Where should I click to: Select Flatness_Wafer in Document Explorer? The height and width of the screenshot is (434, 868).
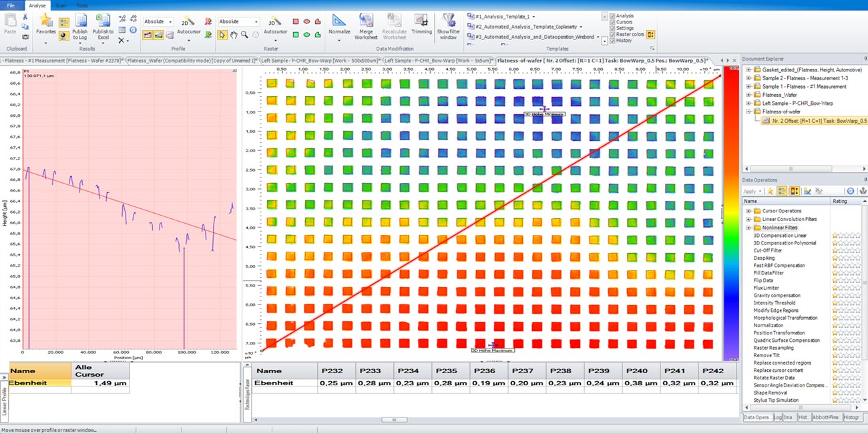(x=779, y=95)
